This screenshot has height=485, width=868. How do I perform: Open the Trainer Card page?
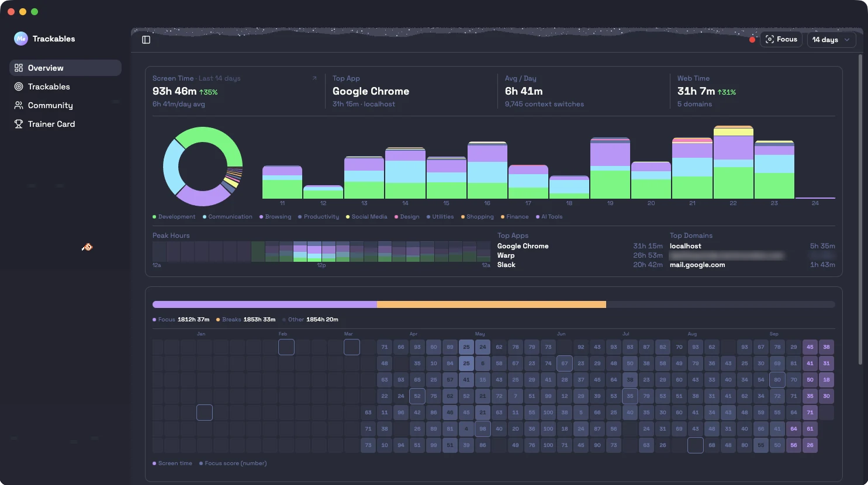(65, 124)
